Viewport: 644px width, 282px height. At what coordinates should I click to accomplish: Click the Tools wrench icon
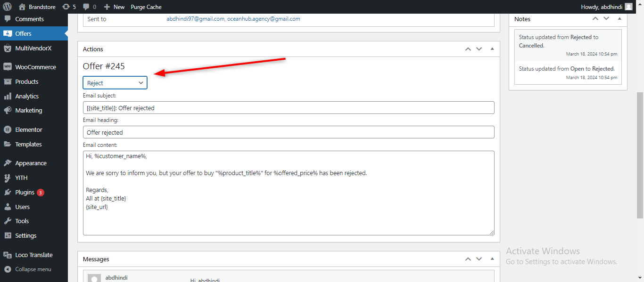pyautogui.click(x=7, y=221)
